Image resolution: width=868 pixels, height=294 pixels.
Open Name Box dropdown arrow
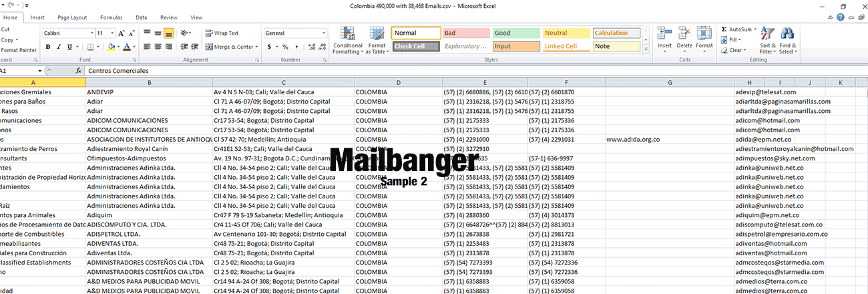pos(39,70)
